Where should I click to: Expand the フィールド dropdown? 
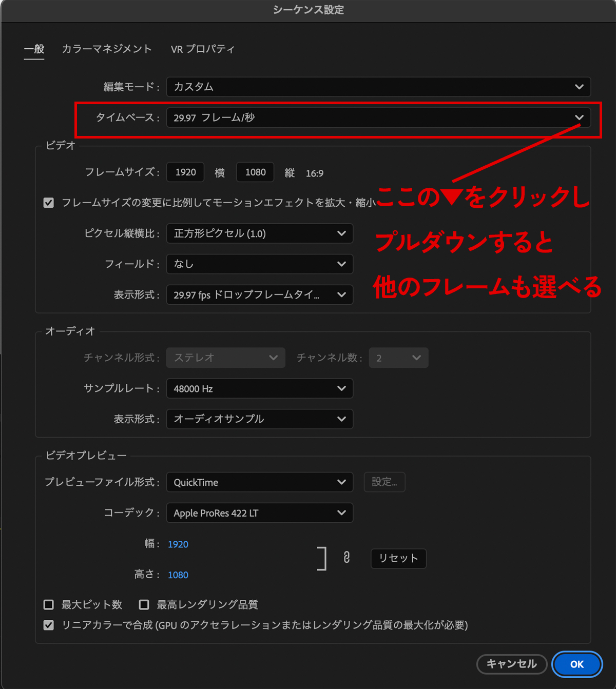(x=259, y=264)
